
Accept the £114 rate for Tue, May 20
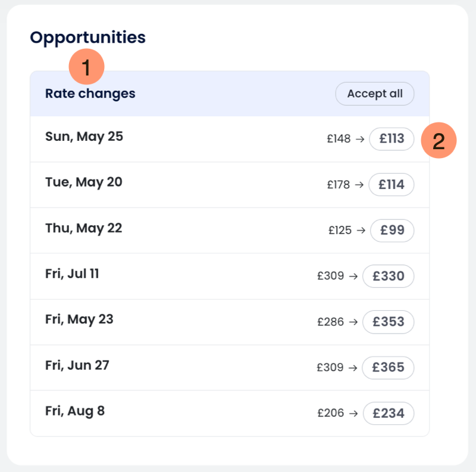click(x=392, y=185)
